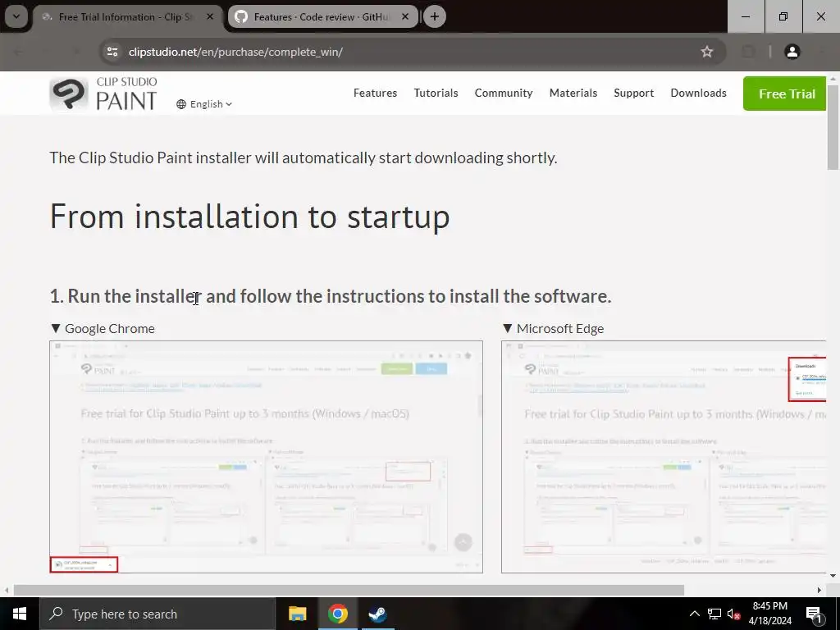Collapse the Microsoft Edge instructions section
840x630 pixels.
[554, 328]
